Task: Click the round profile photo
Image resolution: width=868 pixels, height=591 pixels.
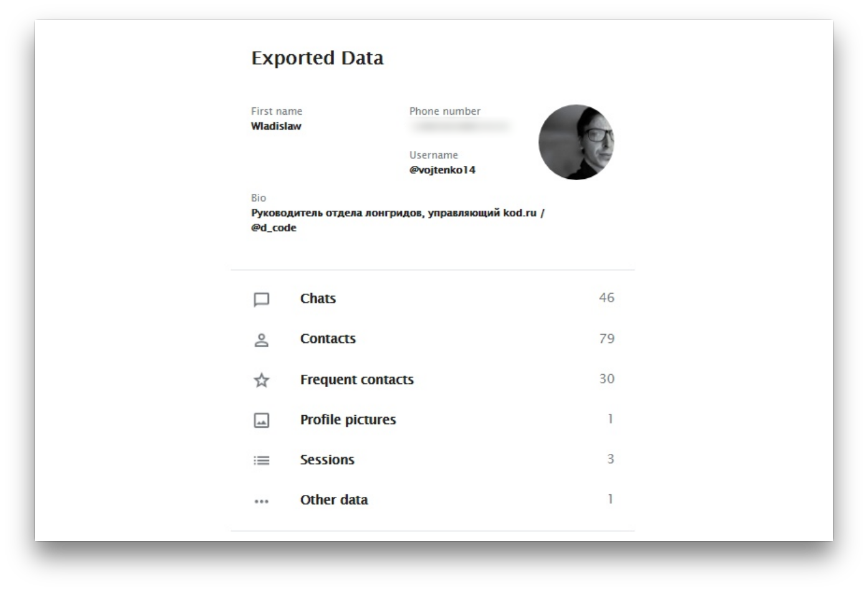Action: coord(576,142)
